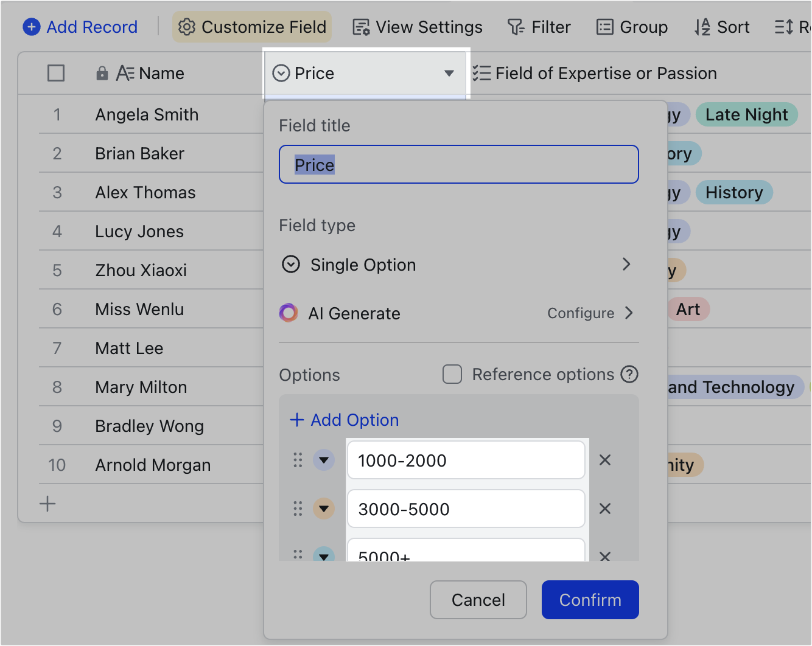Remove the 3000-5000 option
Screen dimensions: 812x646
[x=605, y=509]
